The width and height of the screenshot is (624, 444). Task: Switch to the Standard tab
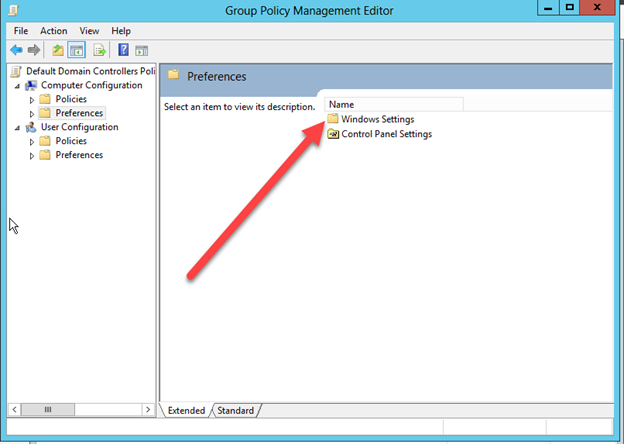235,410
